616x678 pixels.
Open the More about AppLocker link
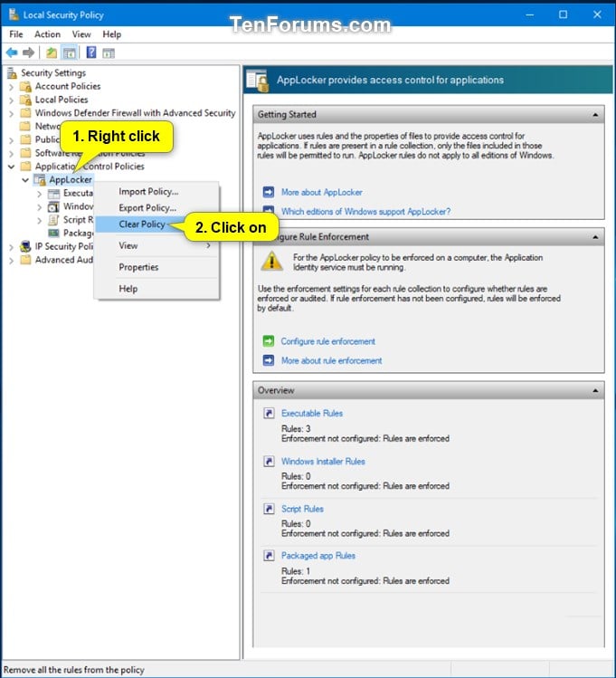click(322, 193)
